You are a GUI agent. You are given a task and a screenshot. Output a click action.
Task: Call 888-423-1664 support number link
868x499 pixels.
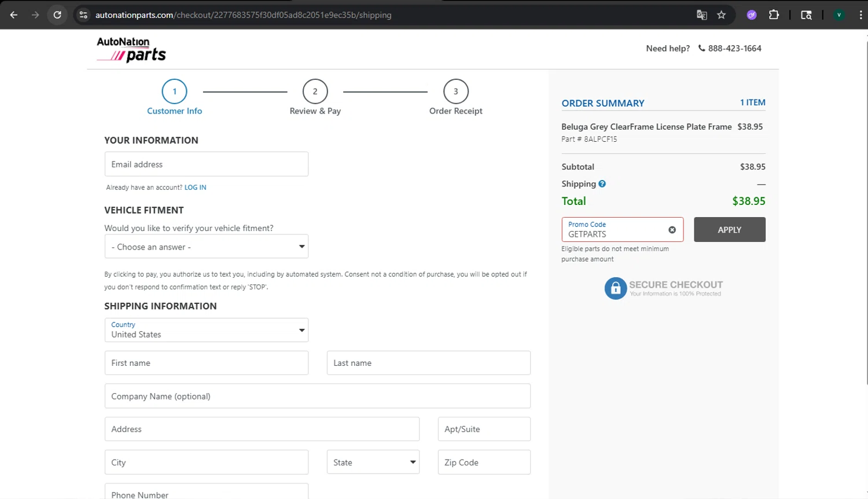[x=734, y=49]
